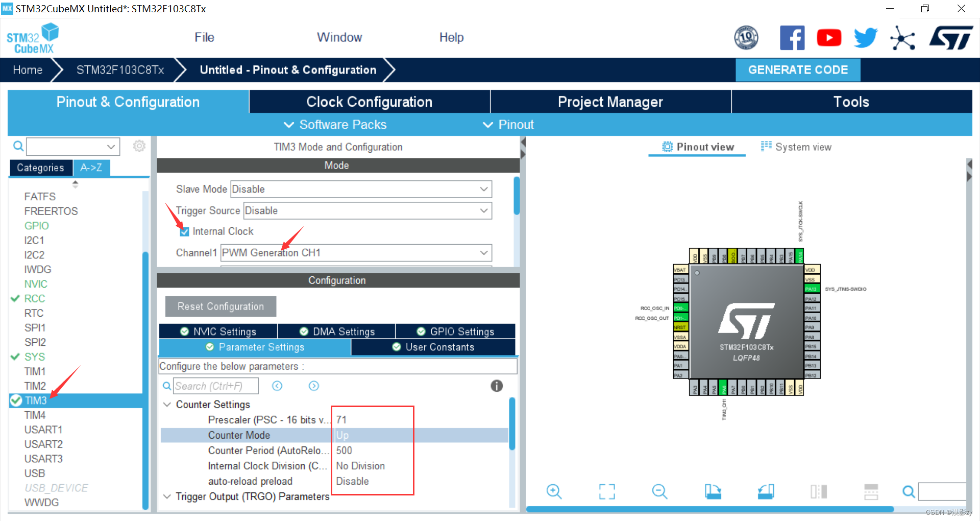The height and width of the screenshot is (521, 980).
Task: Click the ST logo icon
Action: click(x=951, y=38)
